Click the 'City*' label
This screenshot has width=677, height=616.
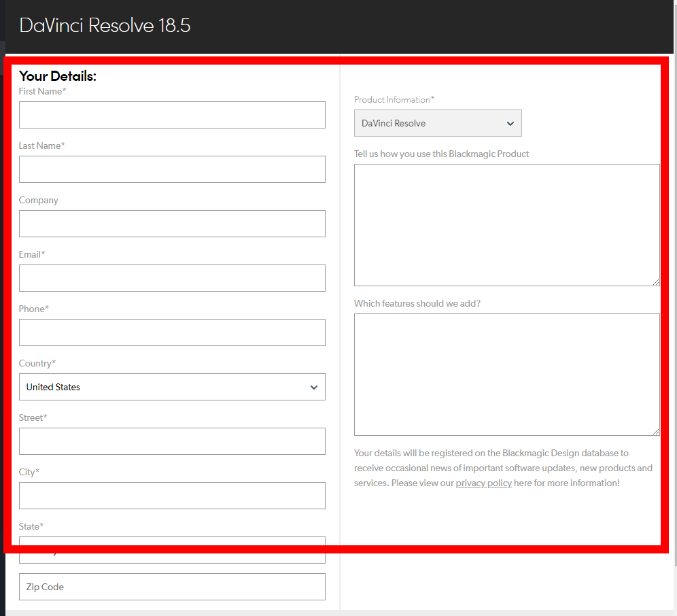pos(29,472)
